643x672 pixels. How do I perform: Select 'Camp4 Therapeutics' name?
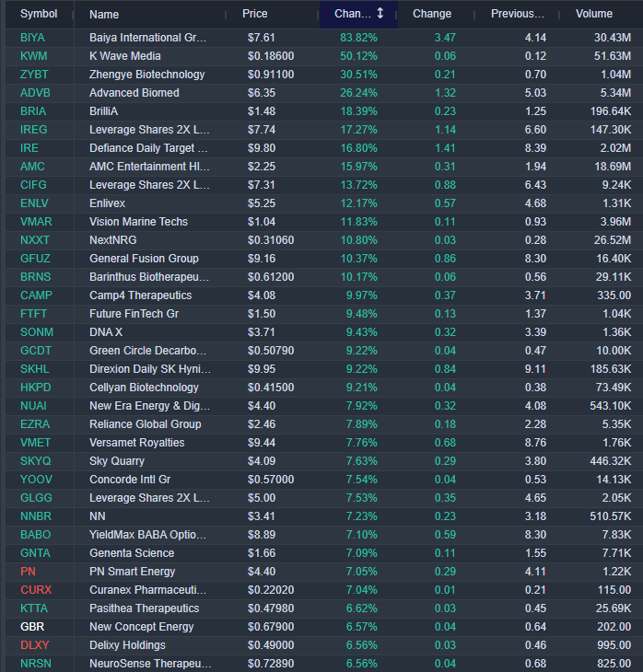(x=141, y=295)
